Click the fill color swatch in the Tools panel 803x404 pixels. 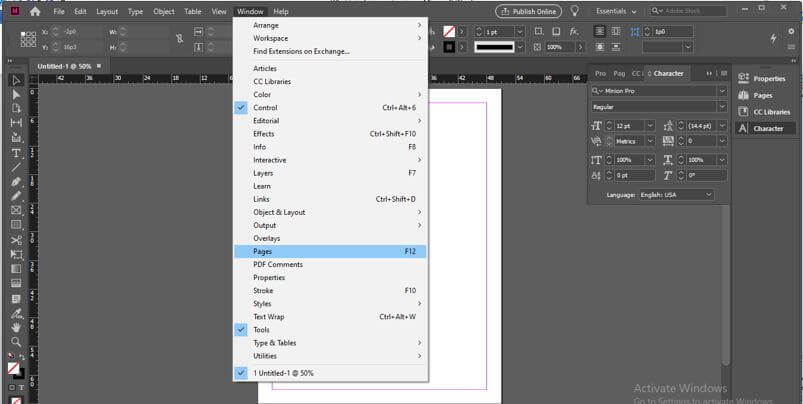click(14, 368)
